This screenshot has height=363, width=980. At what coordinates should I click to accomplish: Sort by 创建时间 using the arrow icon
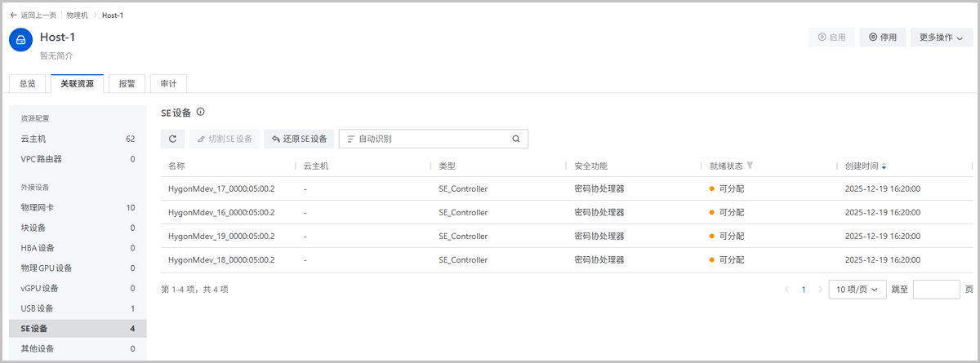click(884, 166)
